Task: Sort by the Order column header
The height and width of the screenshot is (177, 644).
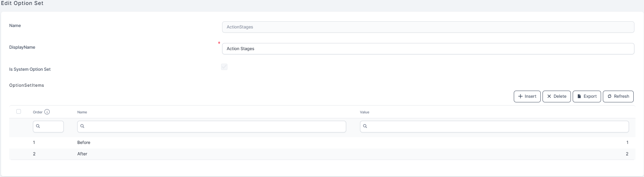Action: 38,112
